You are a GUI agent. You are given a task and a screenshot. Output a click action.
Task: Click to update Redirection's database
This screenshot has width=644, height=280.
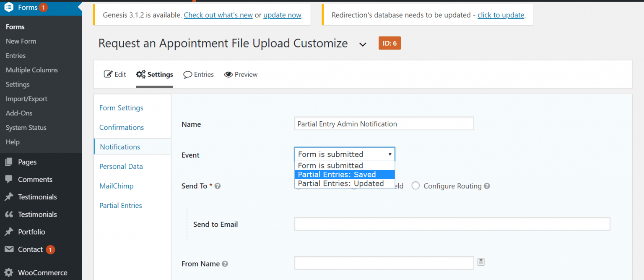point(501,15)
